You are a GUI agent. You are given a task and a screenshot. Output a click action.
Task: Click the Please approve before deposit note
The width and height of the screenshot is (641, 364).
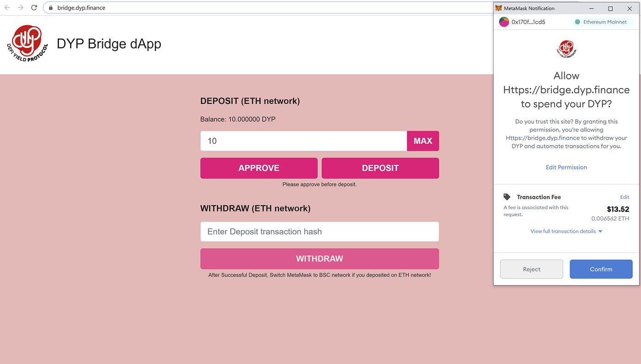pos(320,185)
